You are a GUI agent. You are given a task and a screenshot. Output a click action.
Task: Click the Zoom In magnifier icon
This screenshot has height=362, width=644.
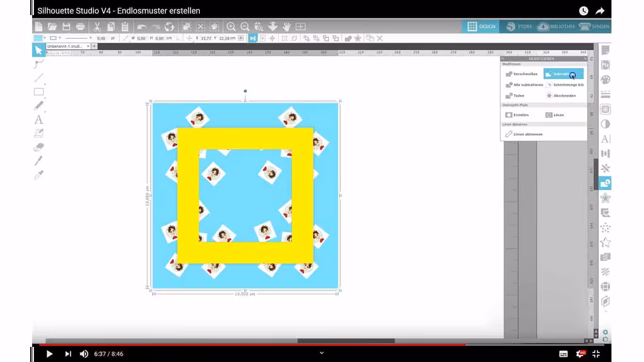tap(231, 26)
